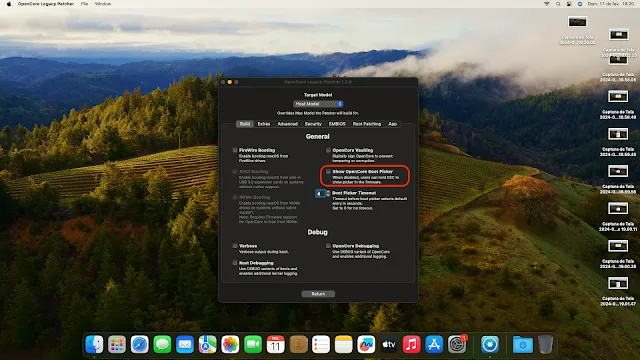
Task: Open Messages app in dock
Action: (162, 344)
